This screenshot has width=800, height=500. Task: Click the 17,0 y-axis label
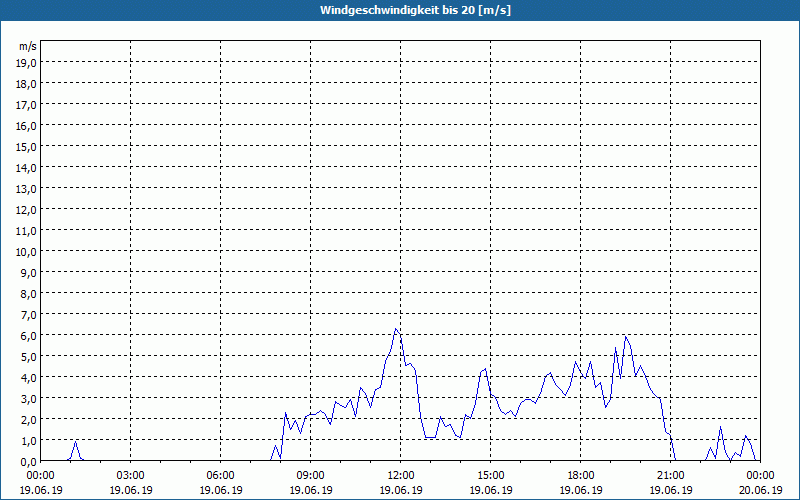(x=27, y=105)
